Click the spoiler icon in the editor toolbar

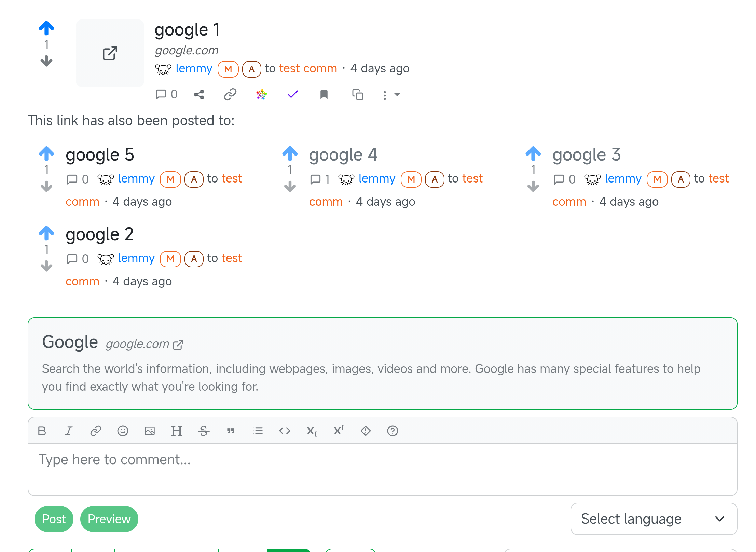(366, 431)
